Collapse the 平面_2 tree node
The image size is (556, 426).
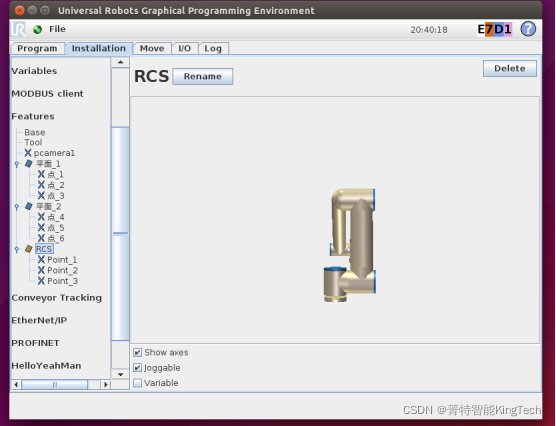[17, 206]
